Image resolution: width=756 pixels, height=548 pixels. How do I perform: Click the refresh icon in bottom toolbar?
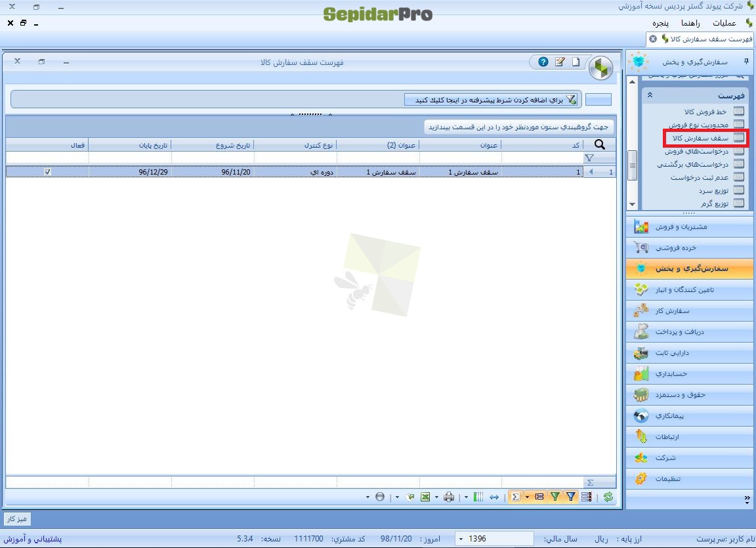[x=608, y=497]
